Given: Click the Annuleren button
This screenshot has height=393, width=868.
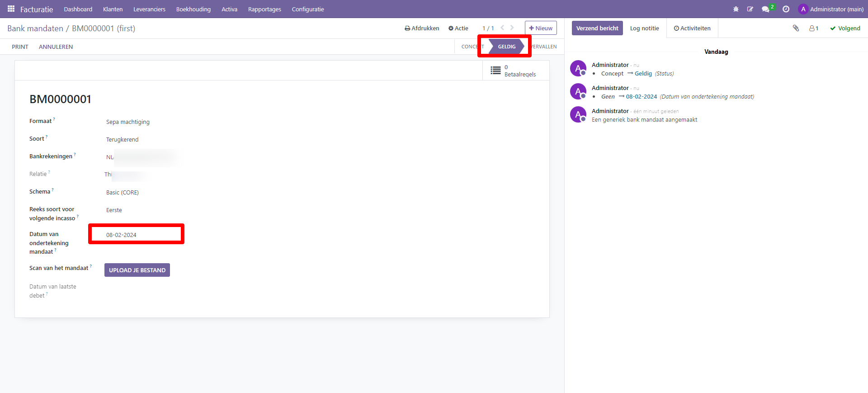Looking at the screenshot, I should [x=56, y=47].
